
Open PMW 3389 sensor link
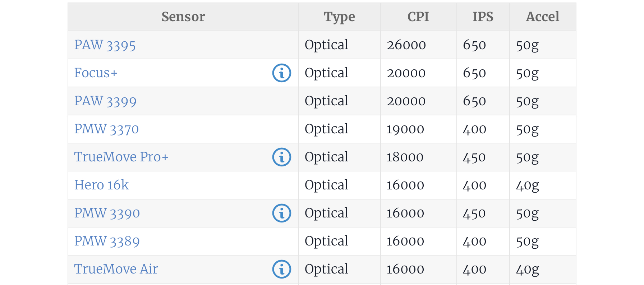tap(107, 242)
